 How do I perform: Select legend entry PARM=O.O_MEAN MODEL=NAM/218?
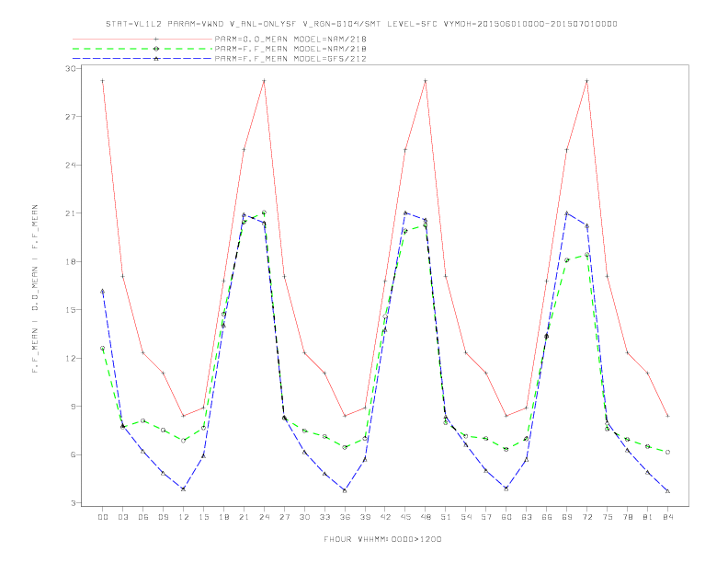(x=290, y=39)
